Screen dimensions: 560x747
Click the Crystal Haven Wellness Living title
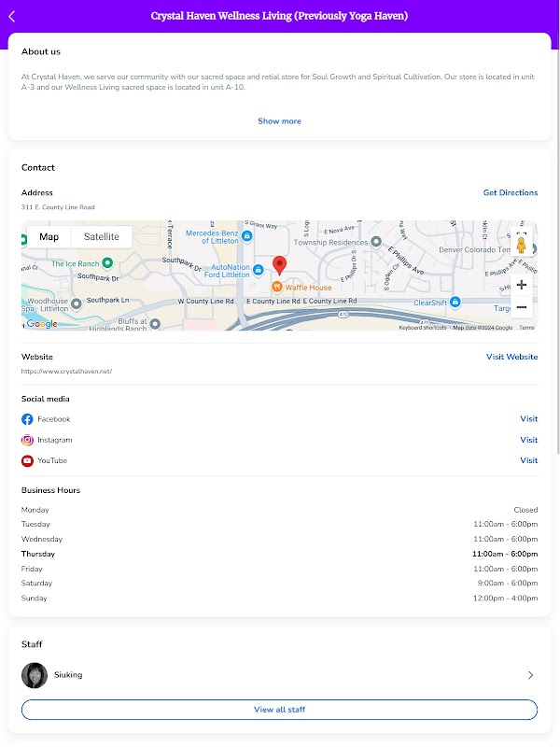[279, 16]
